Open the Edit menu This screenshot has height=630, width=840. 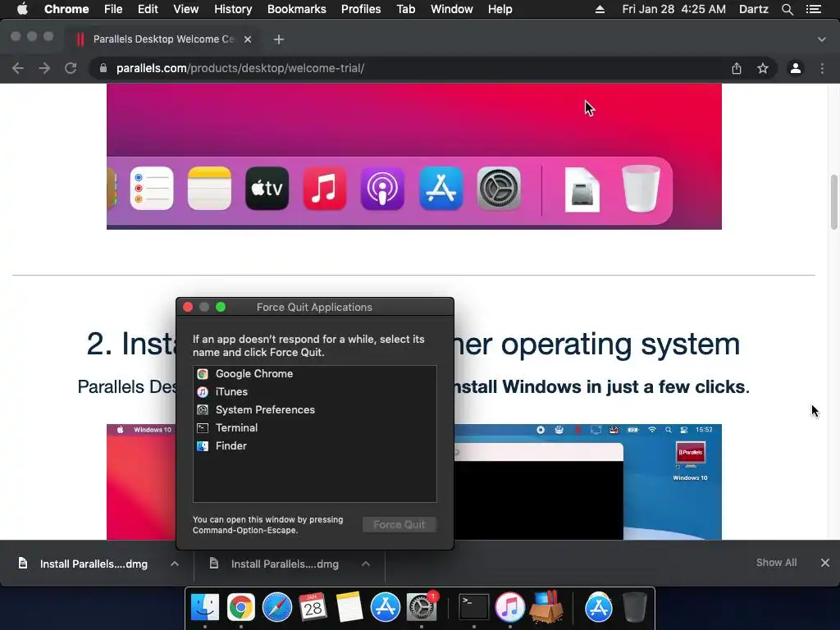pyautogui.click(x=148, y=9)
